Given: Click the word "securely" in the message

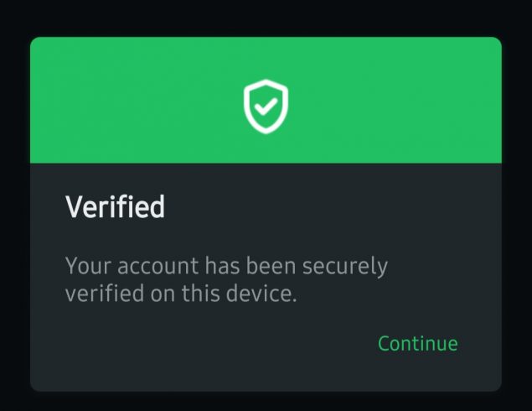Looking at the screenshot, I should 349,267.
